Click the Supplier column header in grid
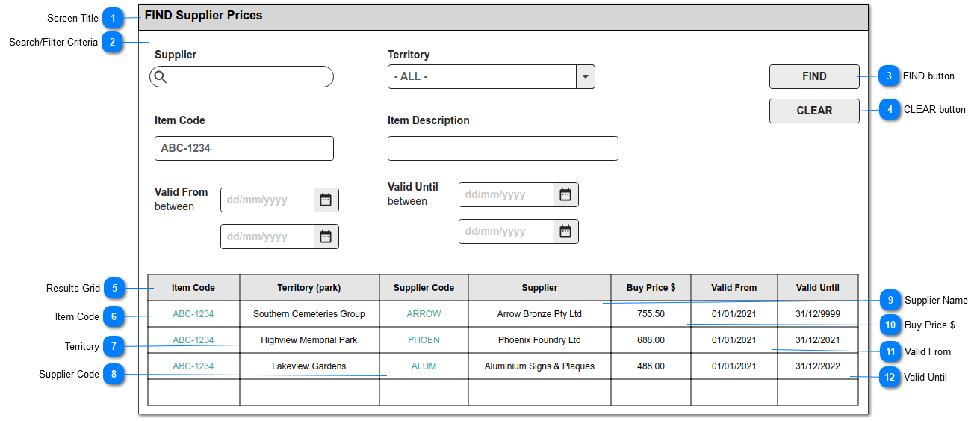 click(539, 288)
